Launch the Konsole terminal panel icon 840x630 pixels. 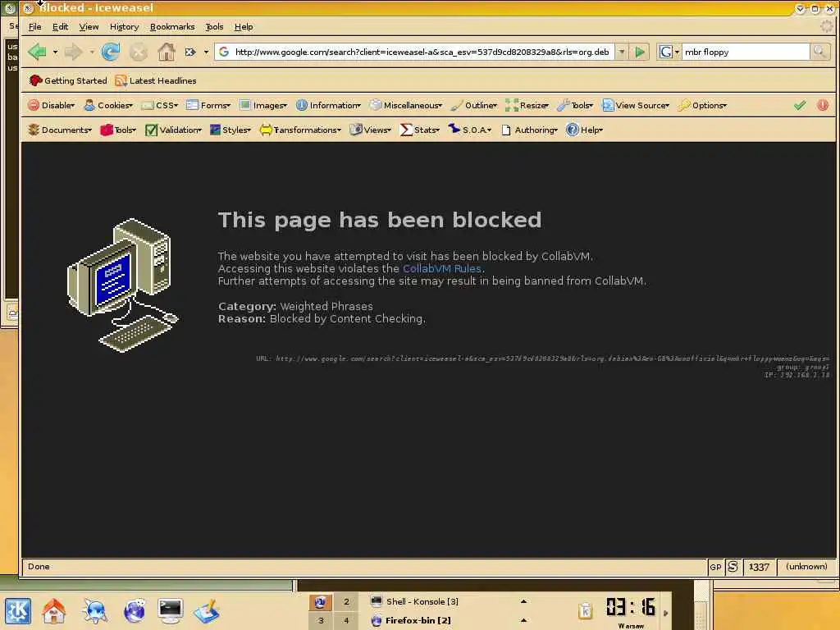point(171,611)
